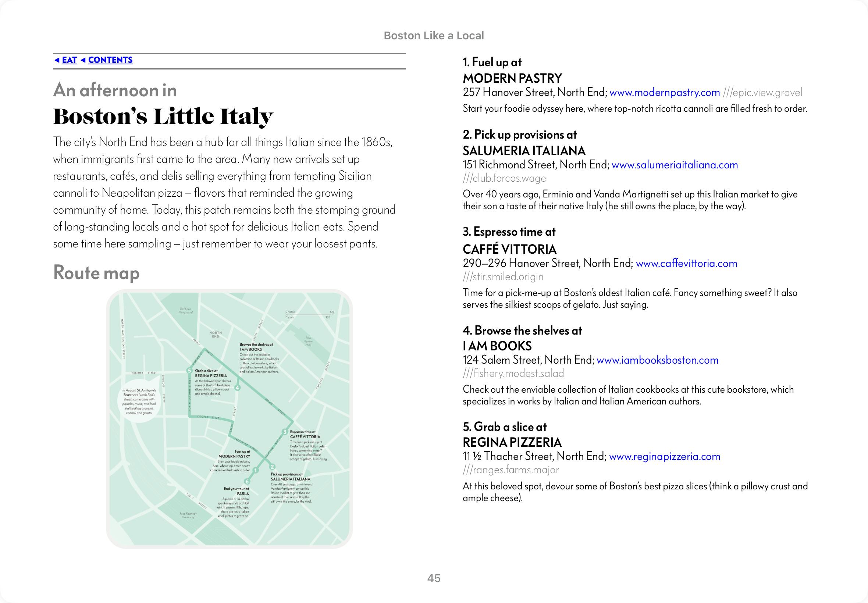Viewport: 868px width, 603px height.
Task: Click page number 45
Action: point(434,578)
